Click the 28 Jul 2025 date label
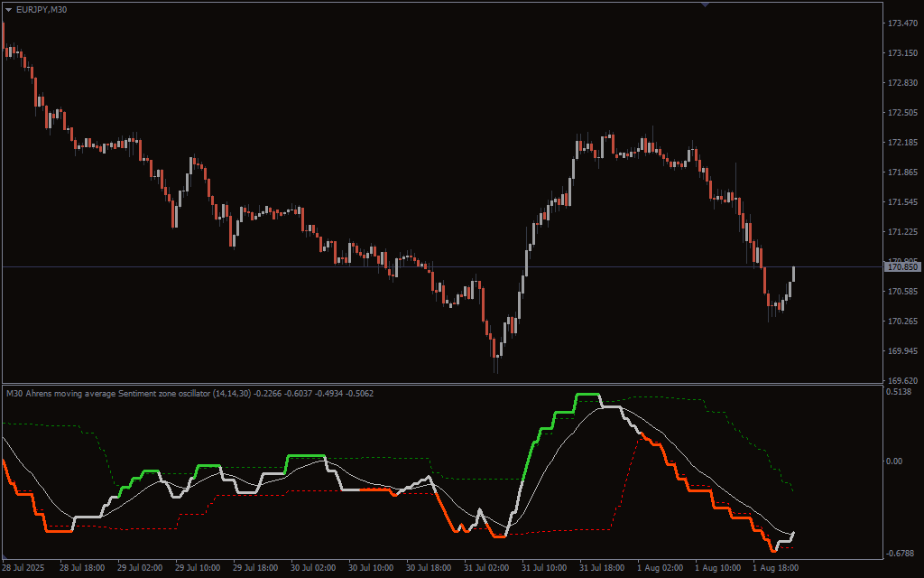Screen dimensions: 924x578 [25, 568]
